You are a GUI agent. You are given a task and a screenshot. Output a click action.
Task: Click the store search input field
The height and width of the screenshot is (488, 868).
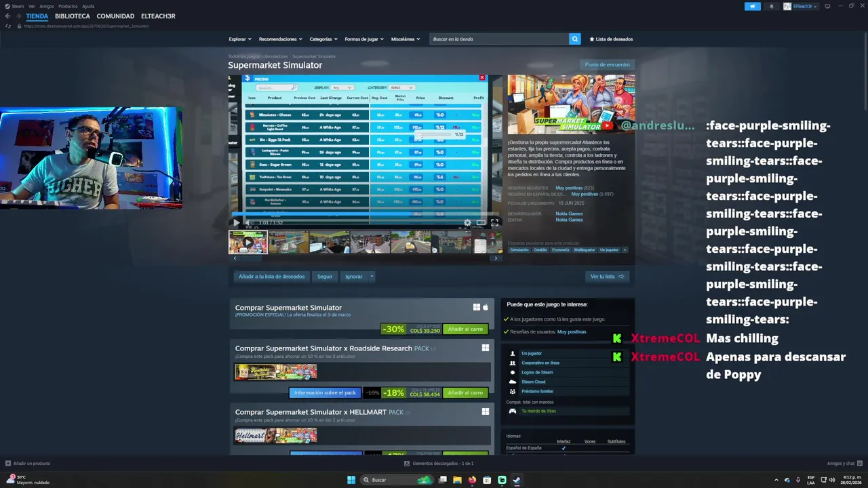pyautogui.click(x=499, y=39)
